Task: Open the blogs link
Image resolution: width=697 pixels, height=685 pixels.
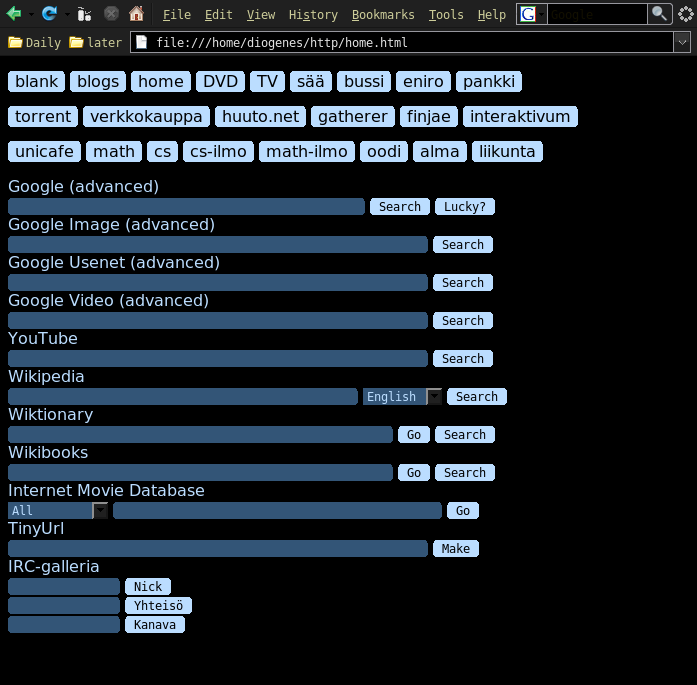Action: coord(98,82)
